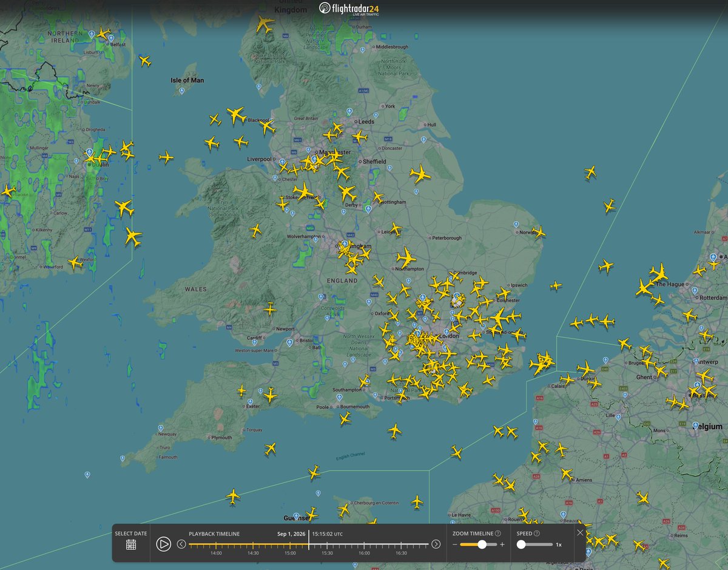Select the aircraft just south of Bournemouth
Image resolution: width=728 pixels, height=570 pixels.
pyautogui.click(x=345, y=418)
